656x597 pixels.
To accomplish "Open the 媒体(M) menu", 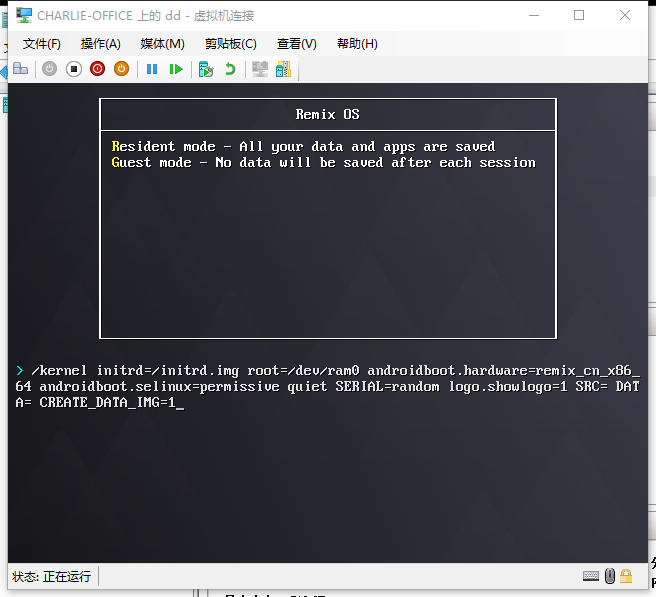I will pyautogui.click(x=162, y=44).
